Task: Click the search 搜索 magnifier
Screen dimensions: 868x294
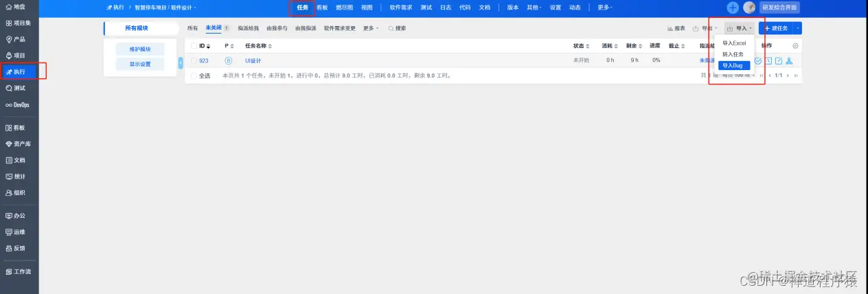Action: pos(398,28)
